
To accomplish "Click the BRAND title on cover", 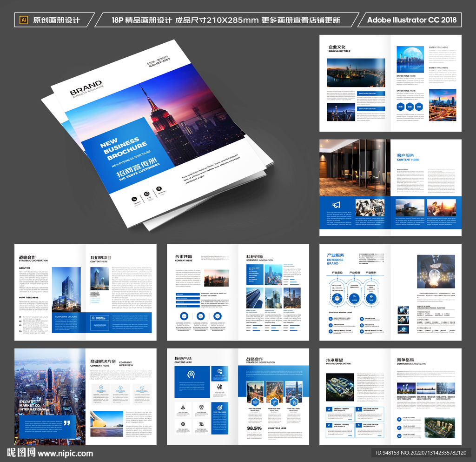I will [86, 88].
